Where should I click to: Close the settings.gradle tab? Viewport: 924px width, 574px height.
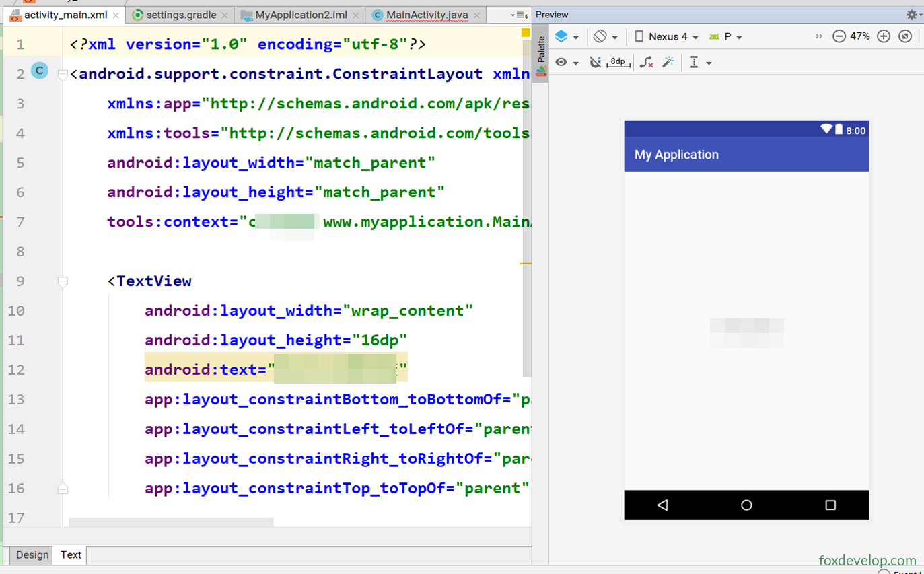(x=225, y=15)
